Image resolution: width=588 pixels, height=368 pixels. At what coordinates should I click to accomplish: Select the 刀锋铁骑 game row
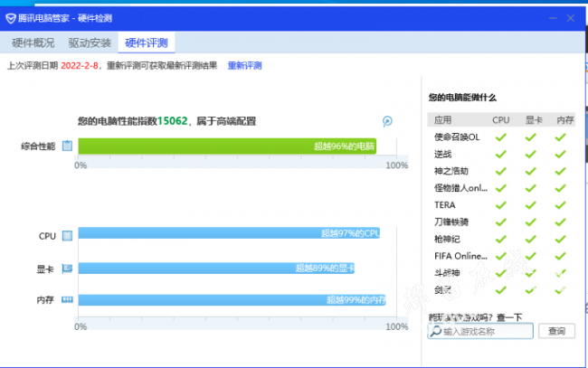click(x=501, y=222)
